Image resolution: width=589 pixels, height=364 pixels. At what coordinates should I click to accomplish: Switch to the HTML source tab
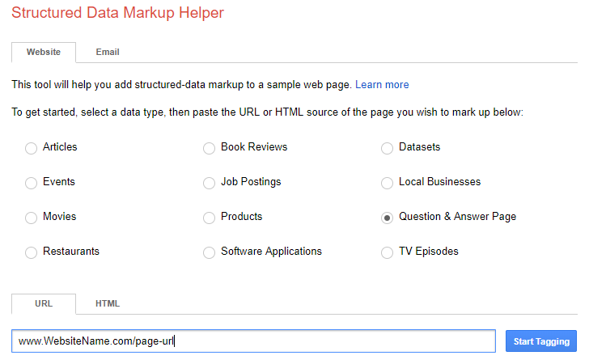tap(108, 303)
